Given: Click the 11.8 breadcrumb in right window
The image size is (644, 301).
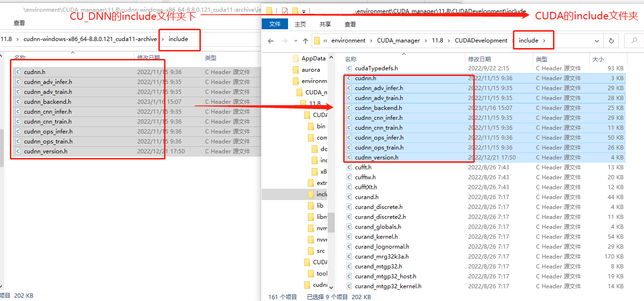Looking at the screenshot, I should tap(438, 41).
